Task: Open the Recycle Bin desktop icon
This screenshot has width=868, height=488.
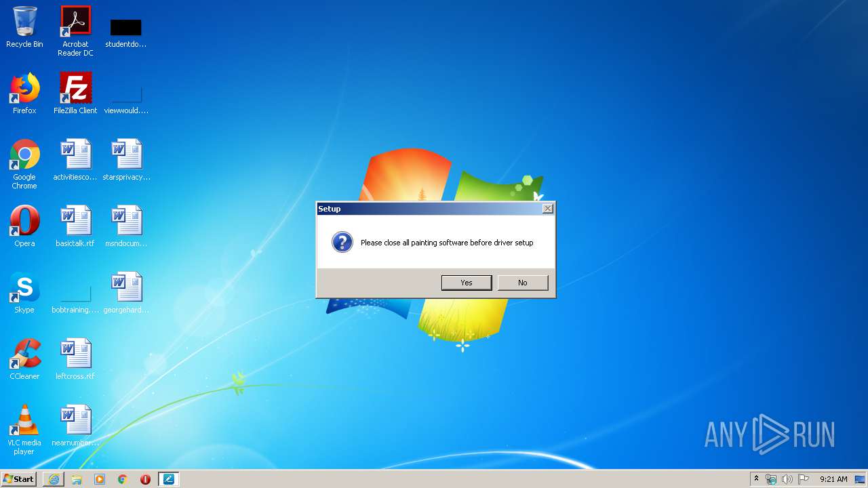Action: (x=24, y=27)
